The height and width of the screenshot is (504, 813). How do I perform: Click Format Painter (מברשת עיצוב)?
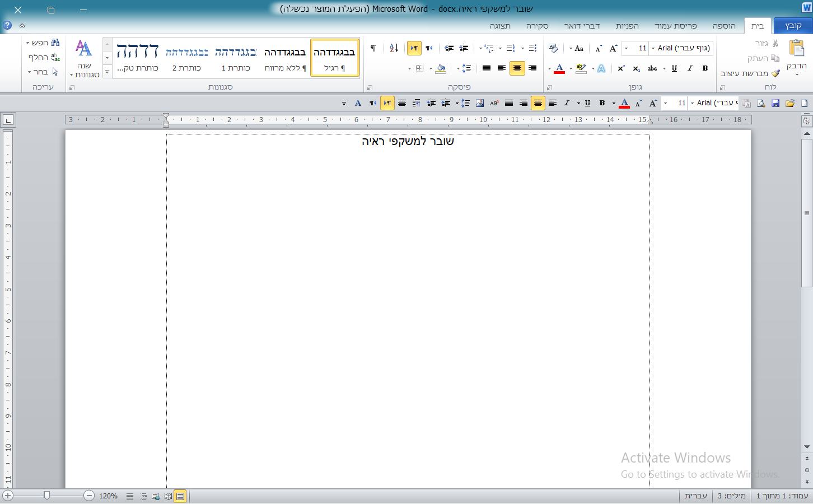750,73
